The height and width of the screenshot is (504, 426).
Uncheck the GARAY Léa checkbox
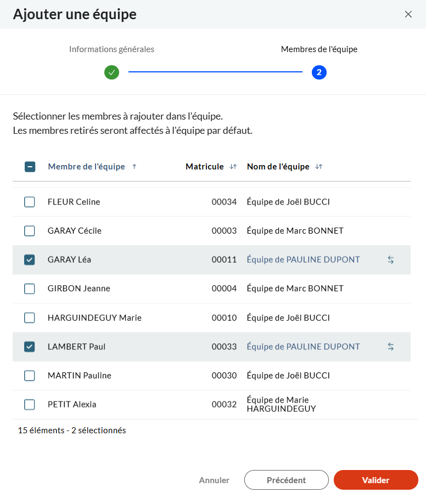coord(30,260)
